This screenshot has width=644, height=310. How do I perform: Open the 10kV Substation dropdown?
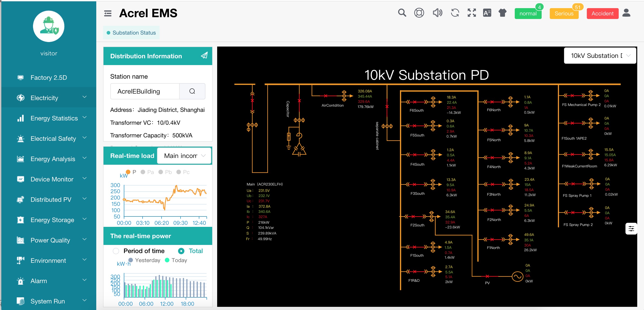pyautogui.click(x=600, y=56)
